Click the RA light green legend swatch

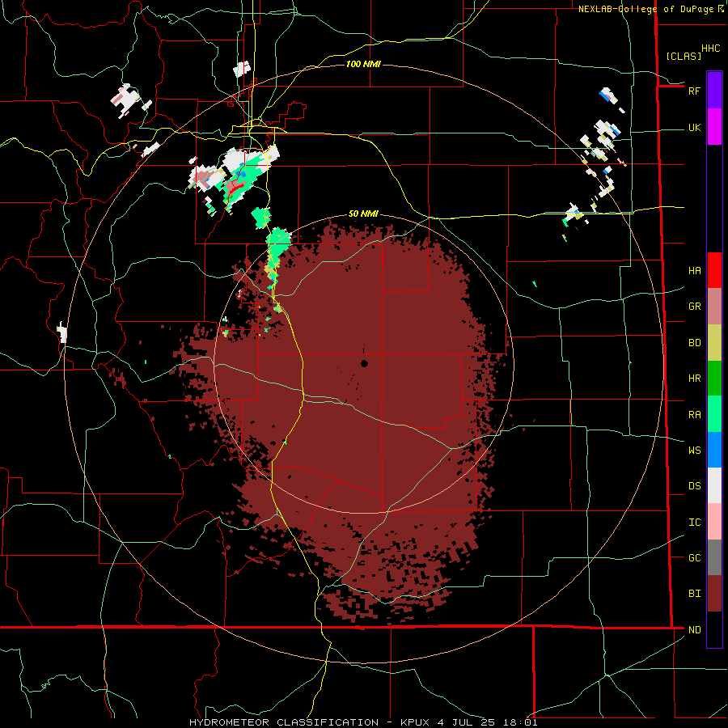714,414
